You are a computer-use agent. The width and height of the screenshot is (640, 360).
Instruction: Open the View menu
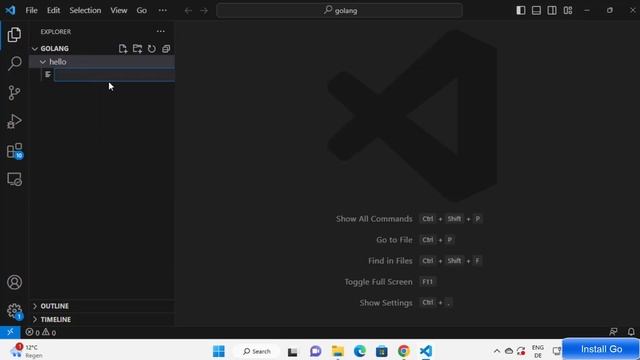click(119, 10)
